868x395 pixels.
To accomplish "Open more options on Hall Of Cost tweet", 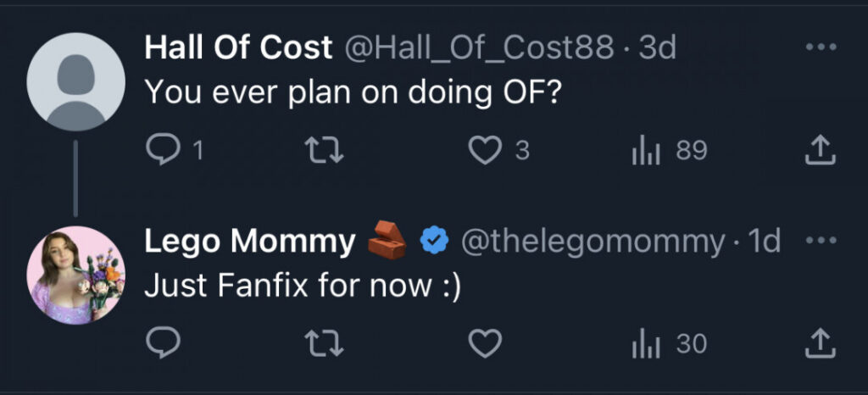I will [x=821, y=47].
